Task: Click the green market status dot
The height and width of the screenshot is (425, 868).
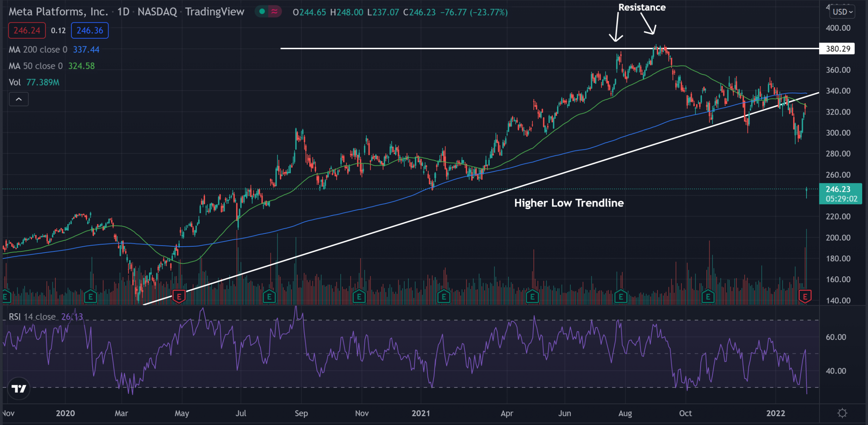Action: click(x=262, y=12)
